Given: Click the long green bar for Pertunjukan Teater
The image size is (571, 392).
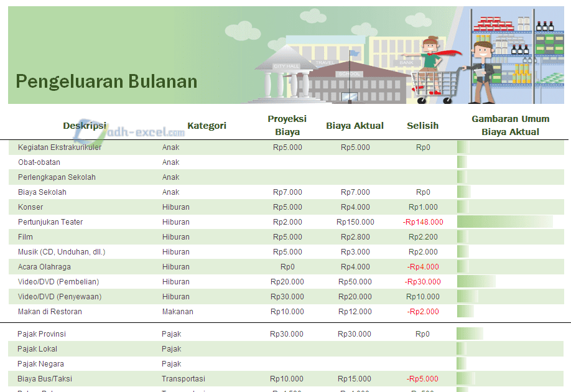Looking at the screenshot, I should point(504,222).
